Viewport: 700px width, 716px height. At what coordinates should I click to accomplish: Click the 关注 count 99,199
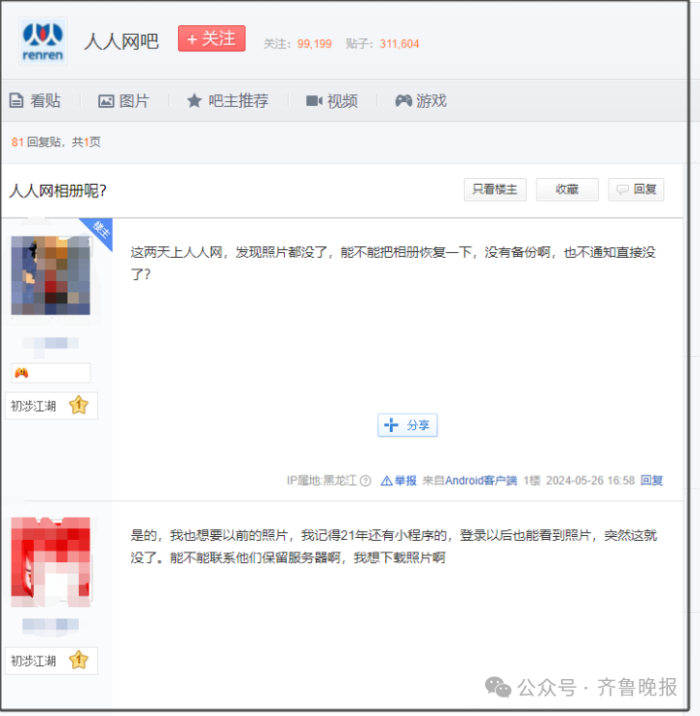(x=314, y=44)
